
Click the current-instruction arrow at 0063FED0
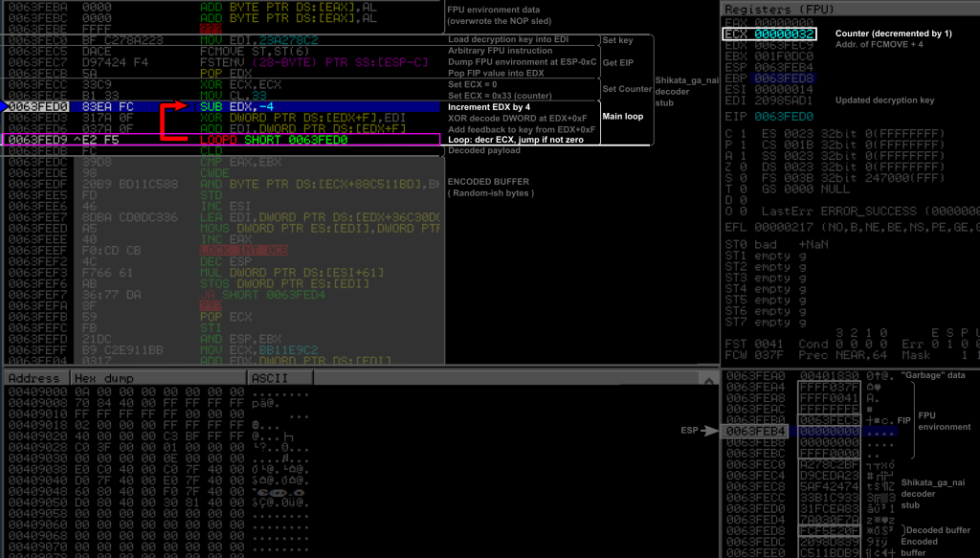[x=7, y=106]
